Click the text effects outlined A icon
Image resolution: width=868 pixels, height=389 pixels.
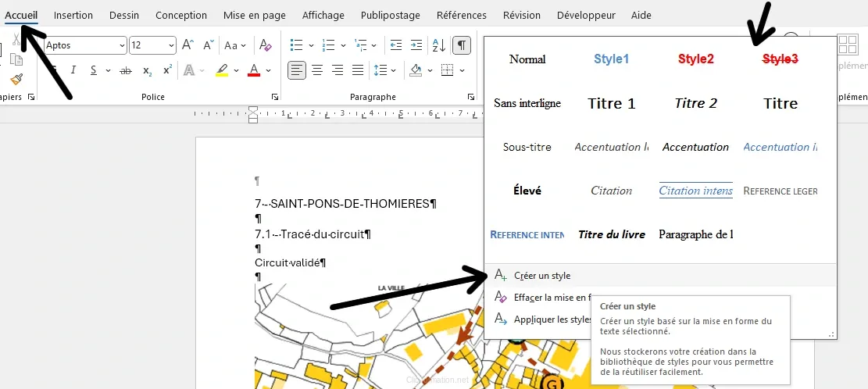(x=189, y=70)
